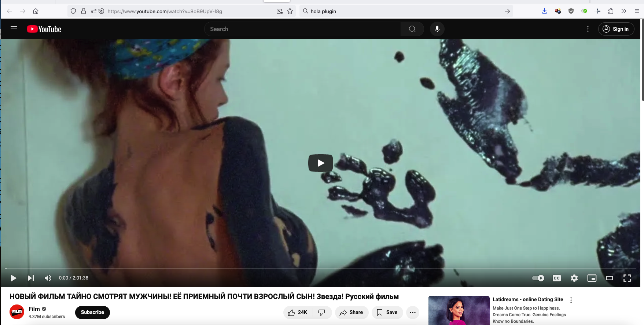The height and width of the screenshot is (325, 644).
Task: Seek on the video progress bar
Action: pyautogui.click(x=321, y=269)
